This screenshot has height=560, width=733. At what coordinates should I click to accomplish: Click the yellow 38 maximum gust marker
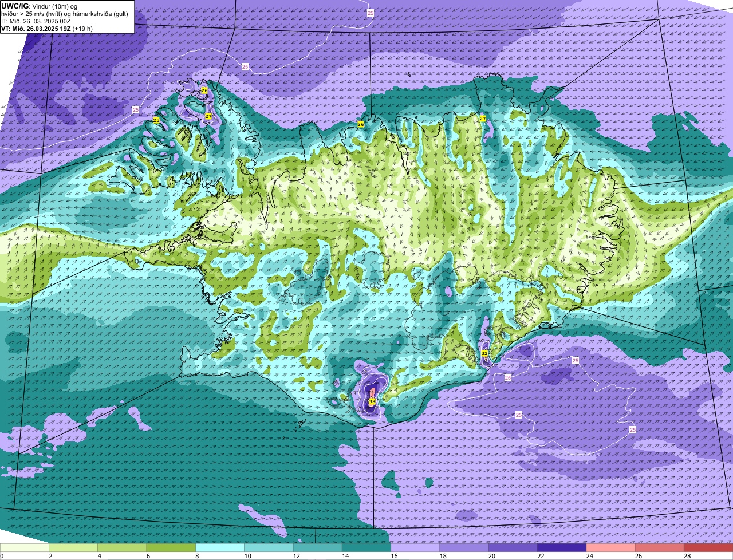coord(372,402)
